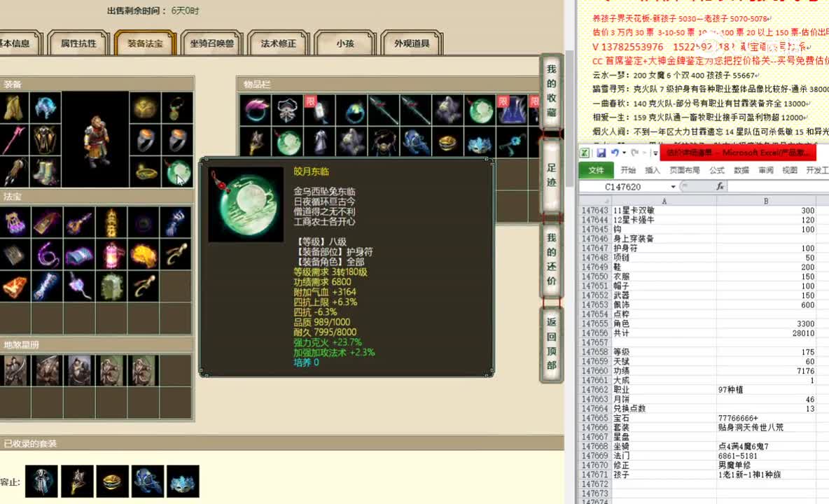Viewport: 829px width, 504px height.
Task: Click the gold bracelet in 物品栏 second row
Action: tap(448, 143)
